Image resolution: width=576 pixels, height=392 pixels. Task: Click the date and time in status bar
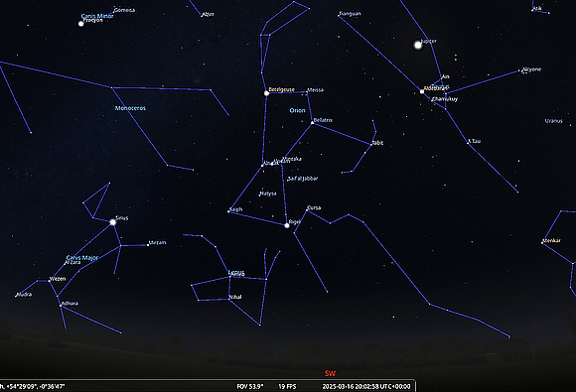(366, 386)
